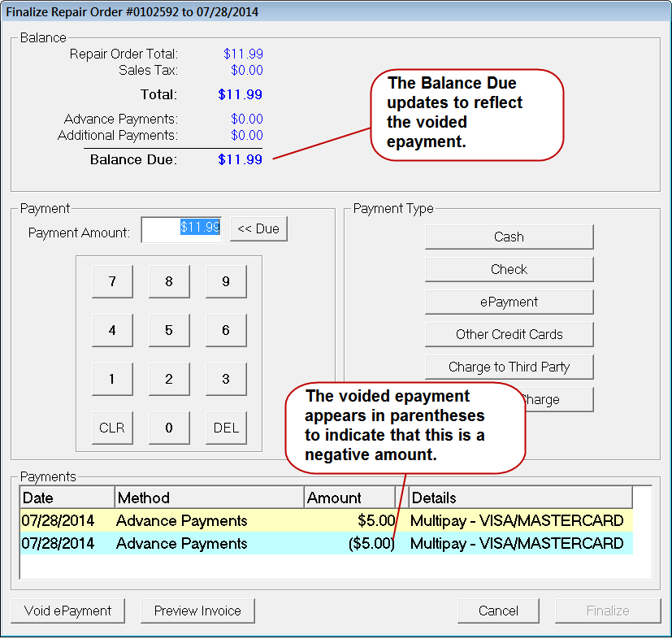Cancel the finalize repair order dialog
This screenshot has height=639, width=672.
498,611
